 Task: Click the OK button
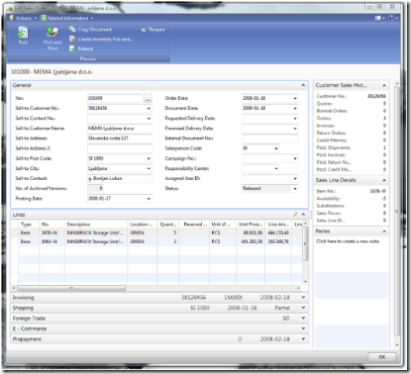click(x=382, y=357)
